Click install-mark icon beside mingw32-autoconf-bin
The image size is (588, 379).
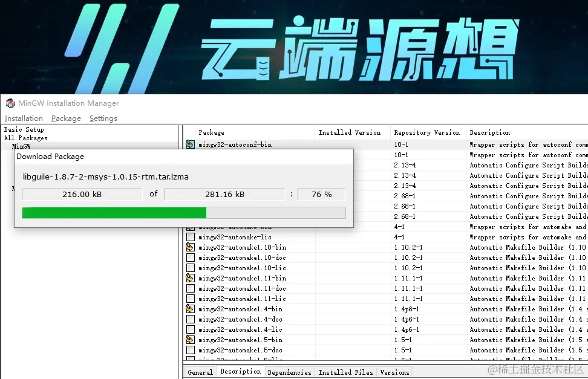click(x=190, y=144)
